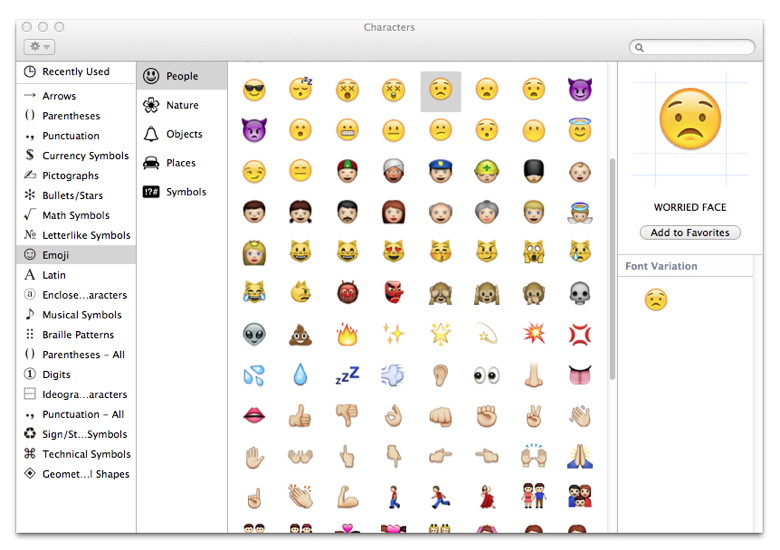780x550 pixels.
Task: Open the gear action menu dropdown
Action: 39,47
